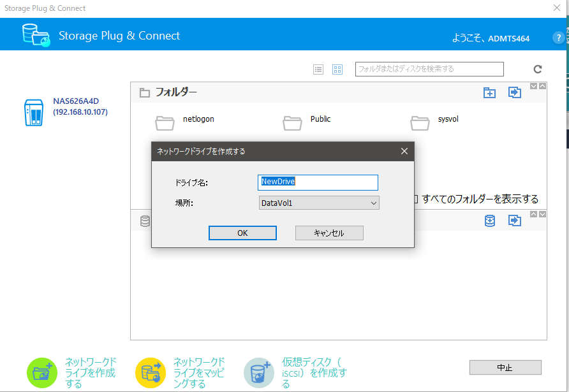The width and height of the screenshot is (569, 392).
Task: Switch to grid thumbnail view icon
Action: coord(337,69)
